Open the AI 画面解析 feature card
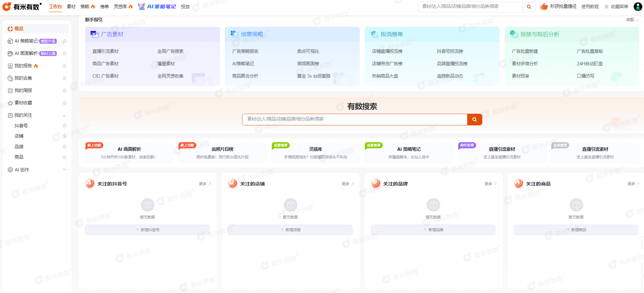This screenshot has width=644, height=293. tap(129, 153)
